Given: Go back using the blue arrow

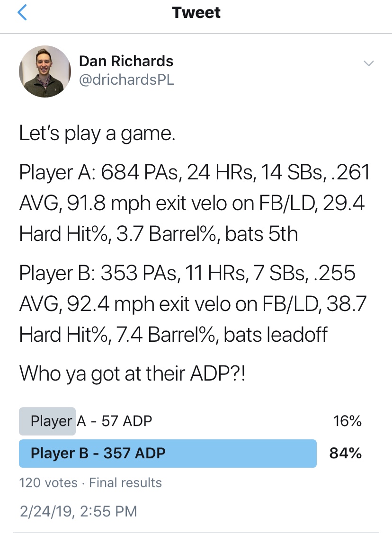Looking at the screenshot, I should point(22,13).
